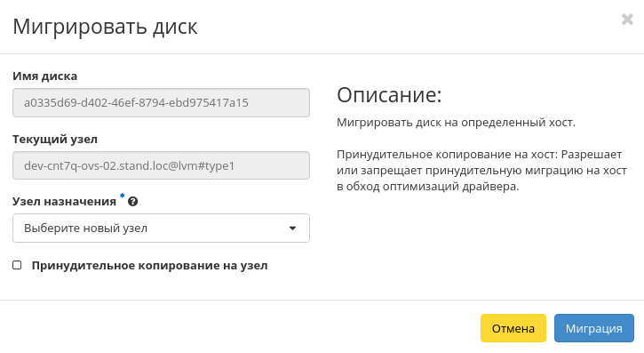
Task: Click the Имя диска label
Action: pos(44,76)
